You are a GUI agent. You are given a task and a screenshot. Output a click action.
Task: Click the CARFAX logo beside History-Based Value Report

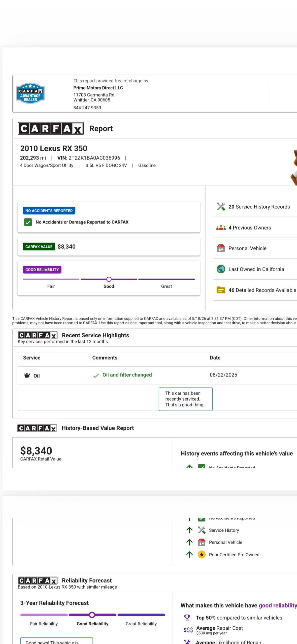tap(37, 428)
